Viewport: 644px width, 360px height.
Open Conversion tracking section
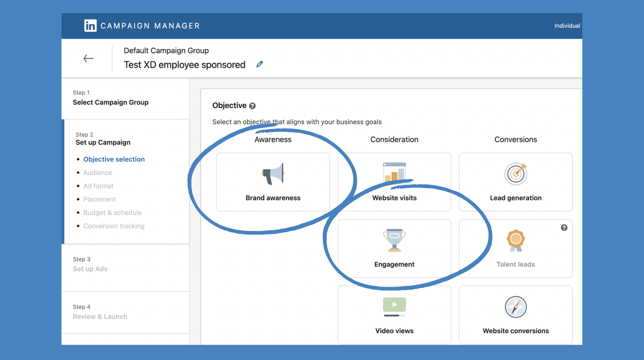click(114, 226)
